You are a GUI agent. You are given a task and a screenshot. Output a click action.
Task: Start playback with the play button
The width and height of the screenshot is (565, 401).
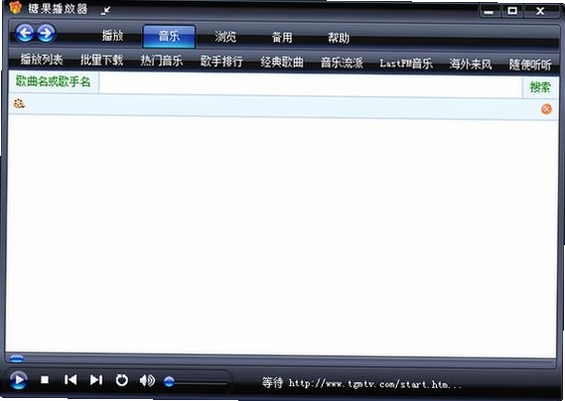point(18,380)
